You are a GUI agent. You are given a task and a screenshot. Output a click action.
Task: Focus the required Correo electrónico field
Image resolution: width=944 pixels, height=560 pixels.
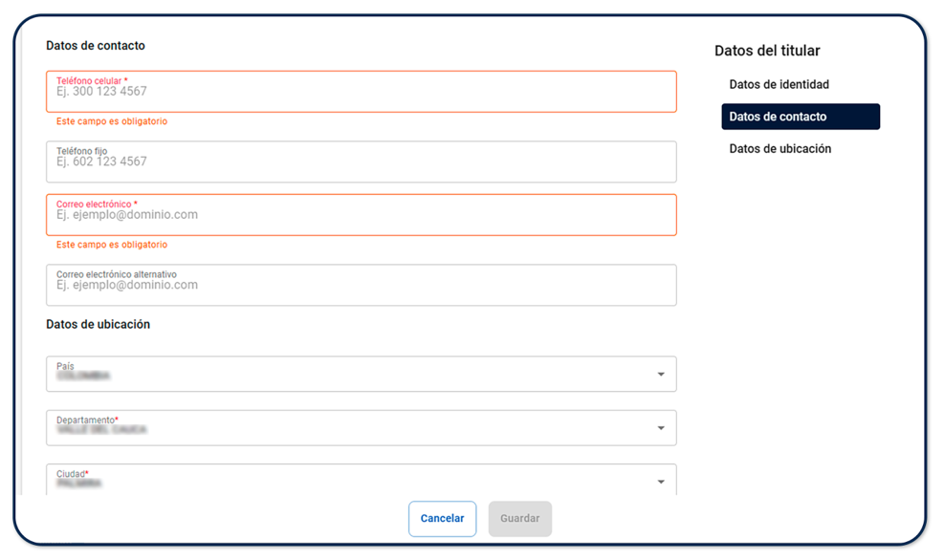(361, 215)
